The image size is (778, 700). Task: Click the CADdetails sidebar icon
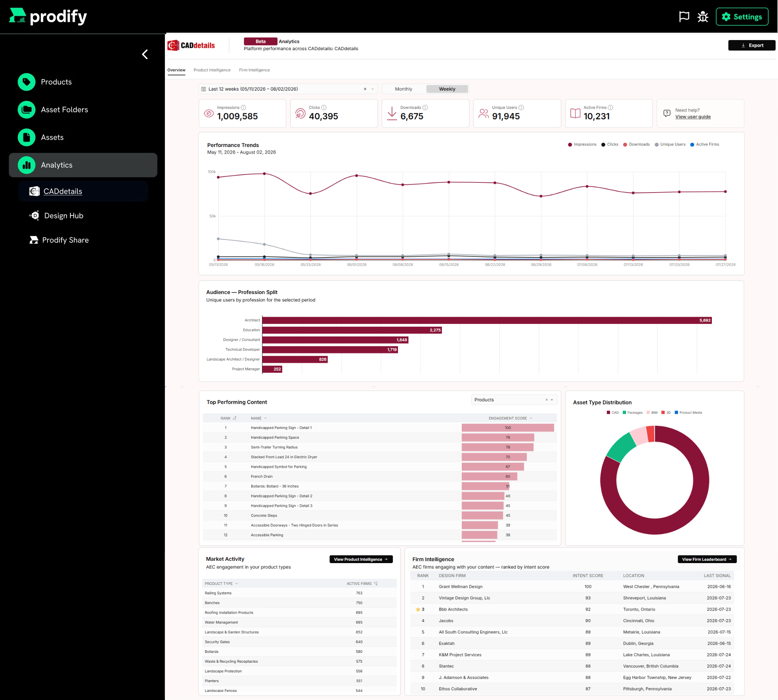tap(35, 191)
